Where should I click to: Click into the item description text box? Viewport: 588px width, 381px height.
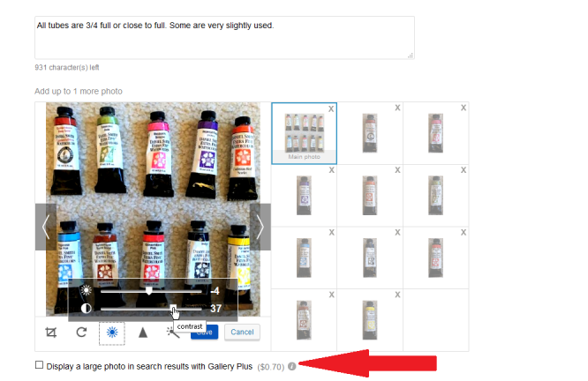pos(224,37)
